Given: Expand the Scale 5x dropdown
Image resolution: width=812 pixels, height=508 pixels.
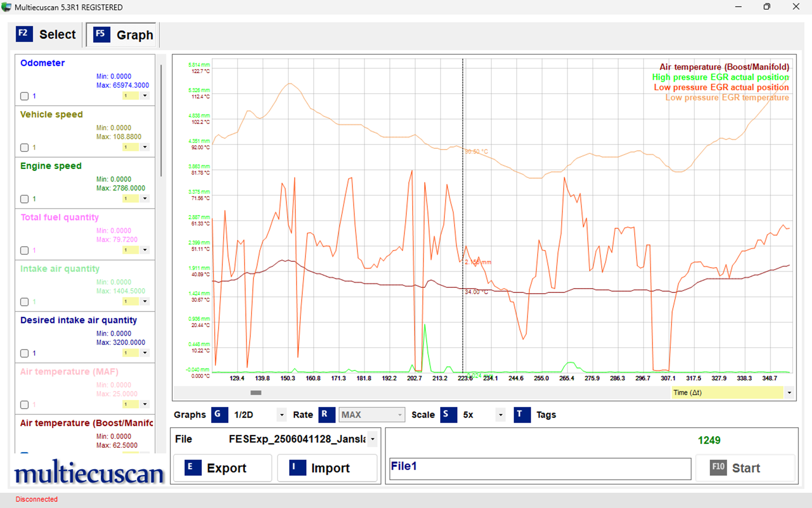Looking at the screenshot, I should [501, 415].
